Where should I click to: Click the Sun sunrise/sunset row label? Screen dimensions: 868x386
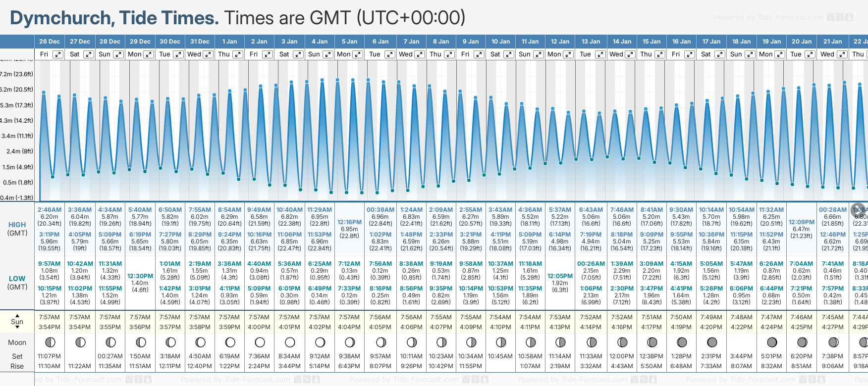tap(17, 322)
